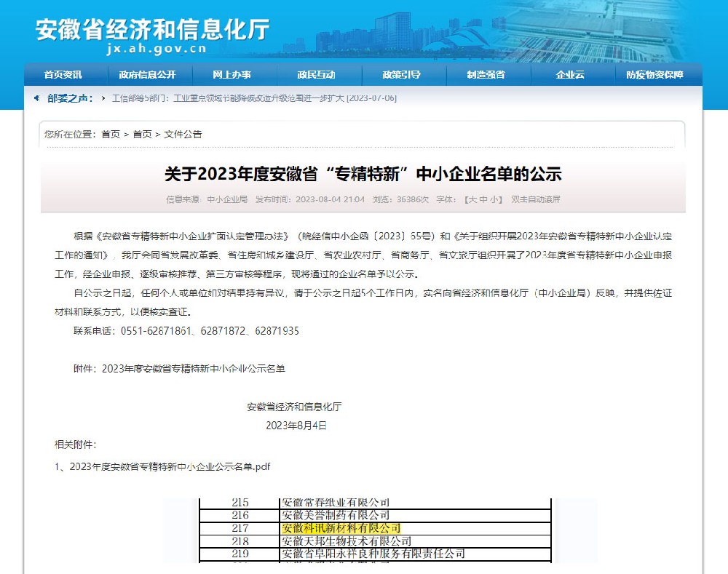This screenshot has width=728, height=574.
Task: Open the 工信部等5部门 ticker news headline
Action: [254, 98]
